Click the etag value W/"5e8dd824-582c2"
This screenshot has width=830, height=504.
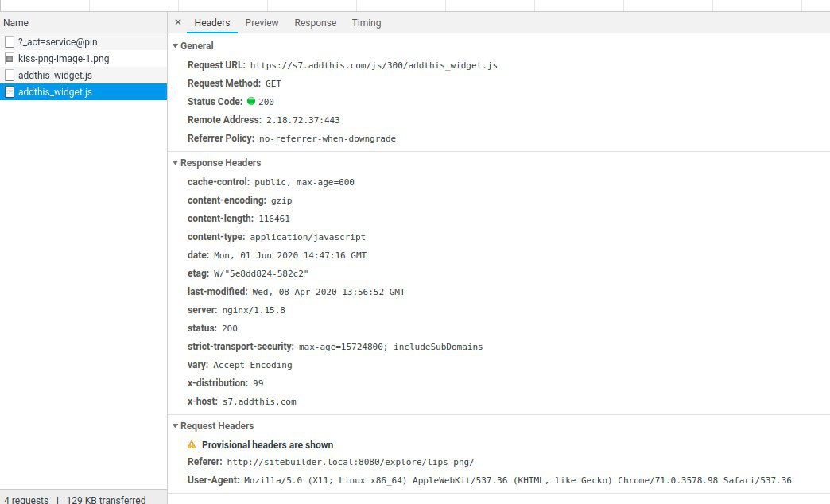click(x=261, y=273)
